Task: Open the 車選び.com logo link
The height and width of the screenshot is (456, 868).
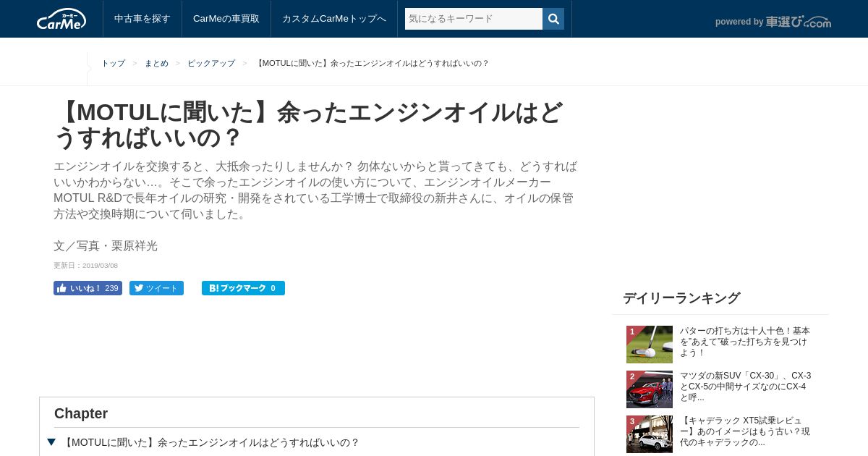Action: (x=799, y=22)
